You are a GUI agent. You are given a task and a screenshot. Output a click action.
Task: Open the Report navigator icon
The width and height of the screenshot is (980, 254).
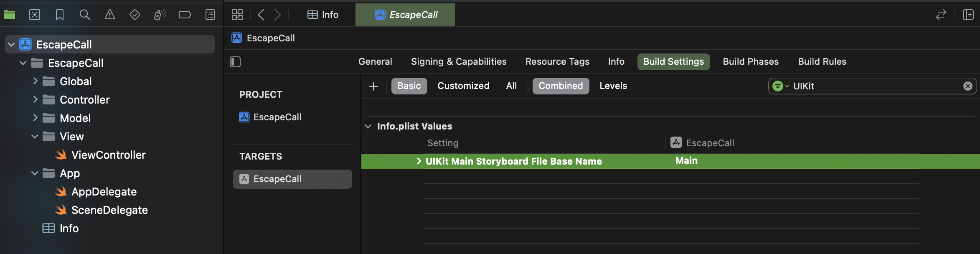tap(210, 15)
